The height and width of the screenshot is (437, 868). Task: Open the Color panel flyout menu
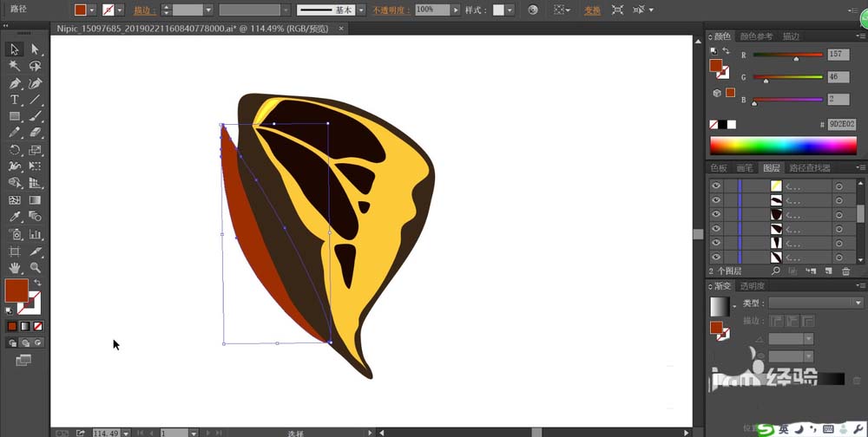point(859,36)
